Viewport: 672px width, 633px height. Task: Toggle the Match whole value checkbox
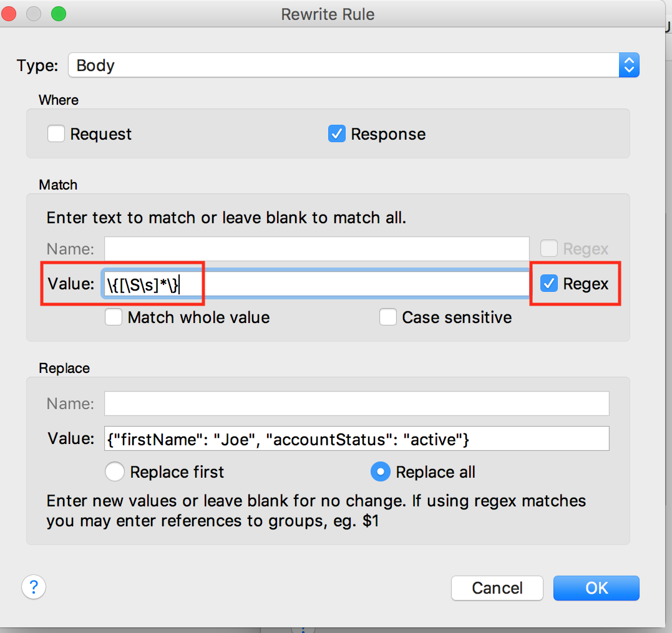[x=114, y=317]
